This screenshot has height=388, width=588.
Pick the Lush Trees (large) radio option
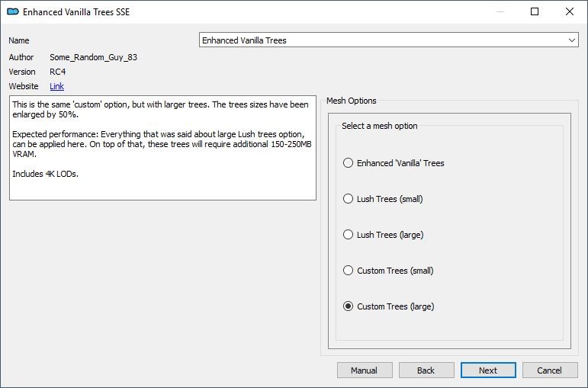pyautogui.click(x=348, y=235)
